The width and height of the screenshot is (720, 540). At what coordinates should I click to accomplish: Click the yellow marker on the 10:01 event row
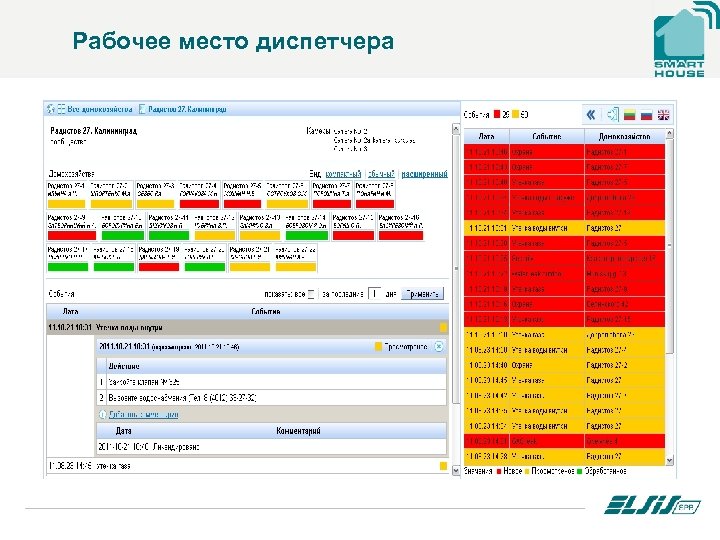coord(443,328)
